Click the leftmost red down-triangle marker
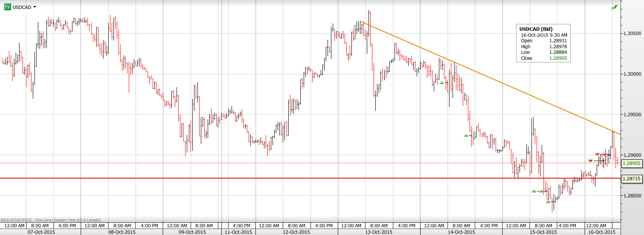Viewport: 644px width, 235px height. coord(590,161)
